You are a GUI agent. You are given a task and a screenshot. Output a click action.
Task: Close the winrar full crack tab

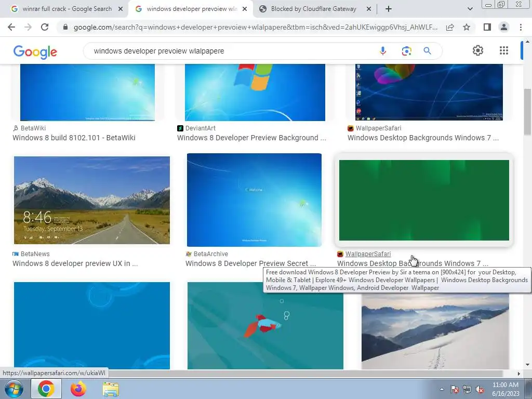tap(120, 9)
